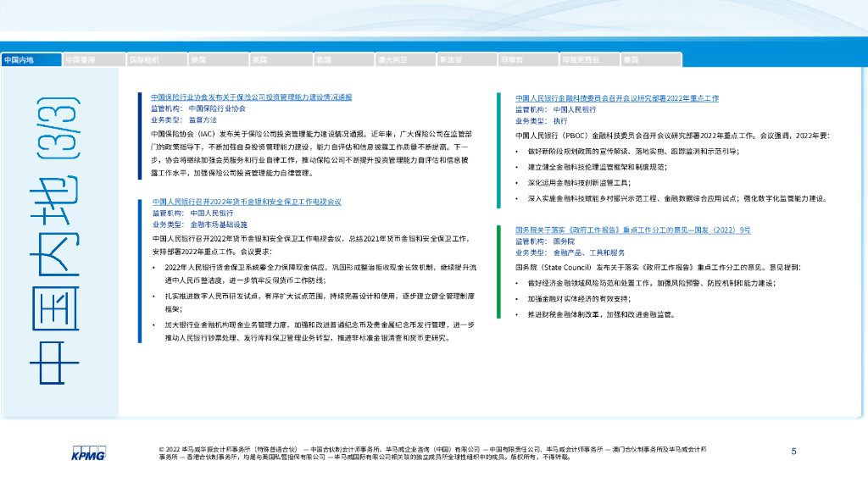Select the 中国内地 tab

coord(31,60)
